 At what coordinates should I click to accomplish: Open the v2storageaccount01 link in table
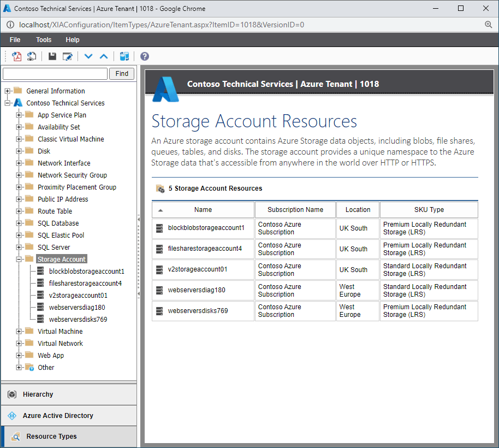[198, 269]
